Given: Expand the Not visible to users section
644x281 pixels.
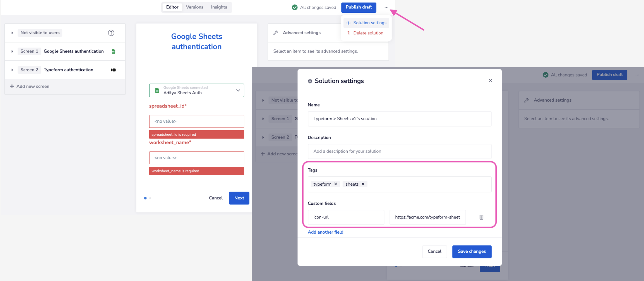Looking at the screenshot, I should (12, 33).
